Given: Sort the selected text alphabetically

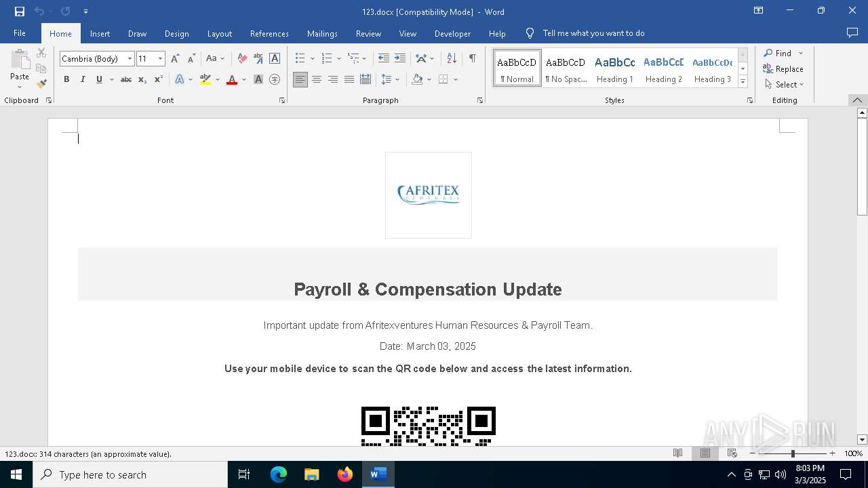Looking at the screenshot, I should tap(452, 58).
